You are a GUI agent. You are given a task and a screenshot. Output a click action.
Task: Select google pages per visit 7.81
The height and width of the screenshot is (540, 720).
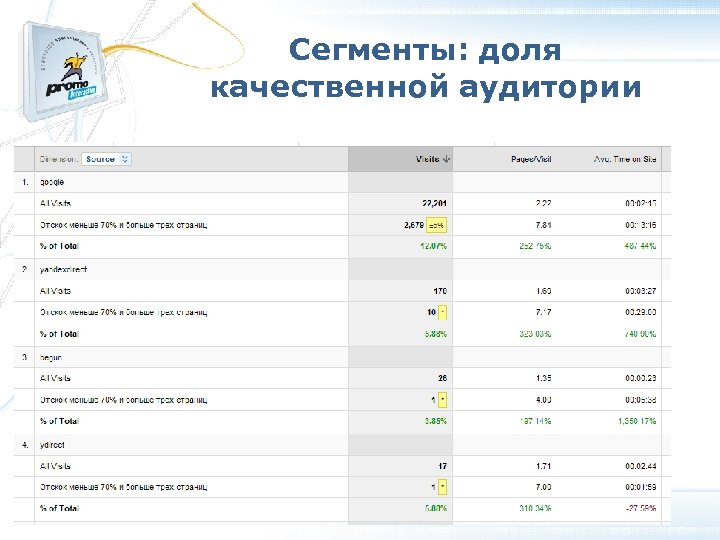click(543, 225)
